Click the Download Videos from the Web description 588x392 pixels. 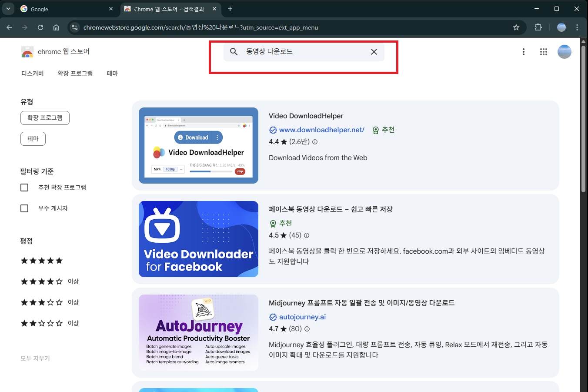(x=318, y=157)
